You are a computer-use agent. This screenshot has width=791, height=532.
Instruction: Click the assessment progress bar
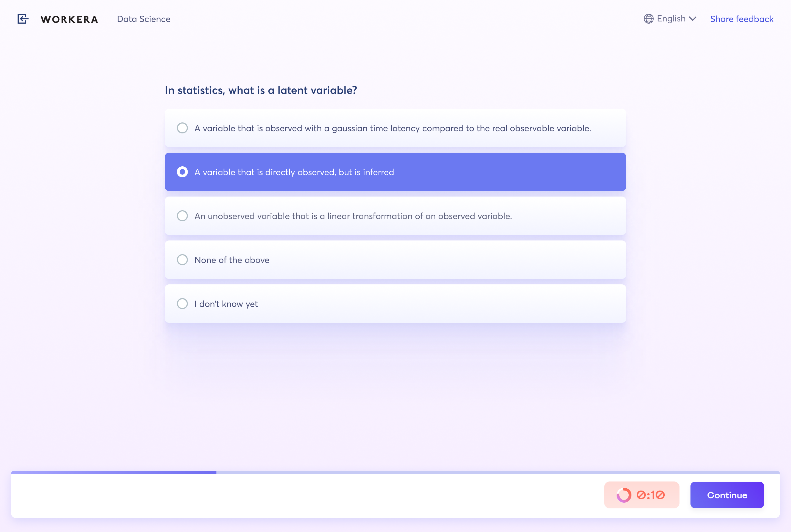[395, 472]
